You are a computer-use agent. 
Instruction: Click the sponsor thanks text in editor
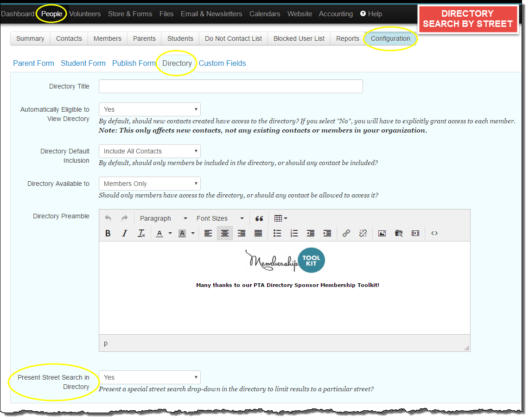288,285
